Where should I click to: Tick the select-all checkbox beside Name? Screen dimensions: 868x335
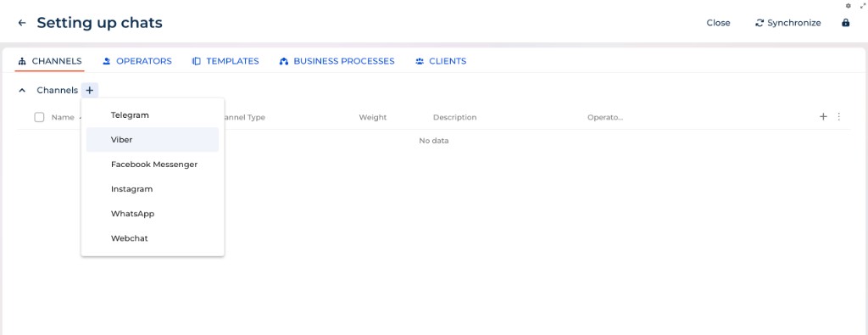(x=39, y=117)
